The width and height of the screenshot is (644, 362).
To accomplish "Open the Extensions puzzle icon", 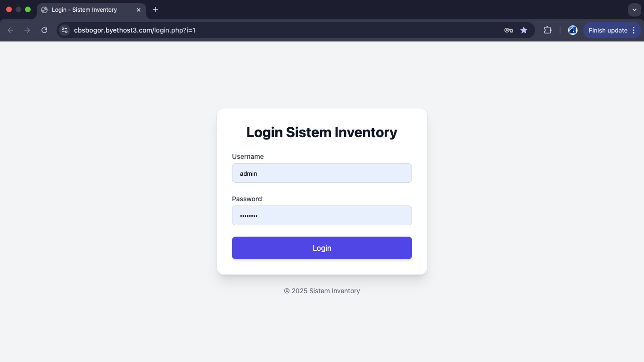I will [547, 30].
